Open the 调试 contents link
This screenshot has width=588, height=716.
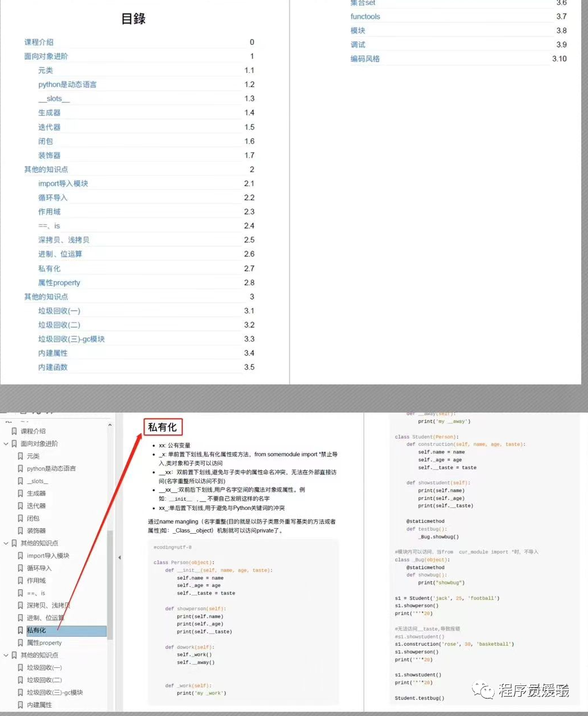point(358,45)
